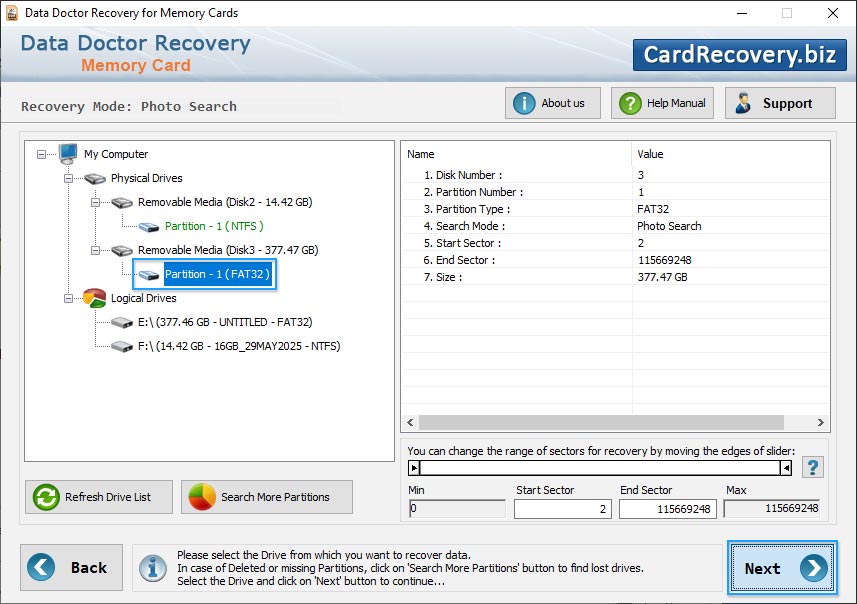
Task: Select the E:\ UNTITLED FAT32 logical drive
Action: (x=225, y=322)
